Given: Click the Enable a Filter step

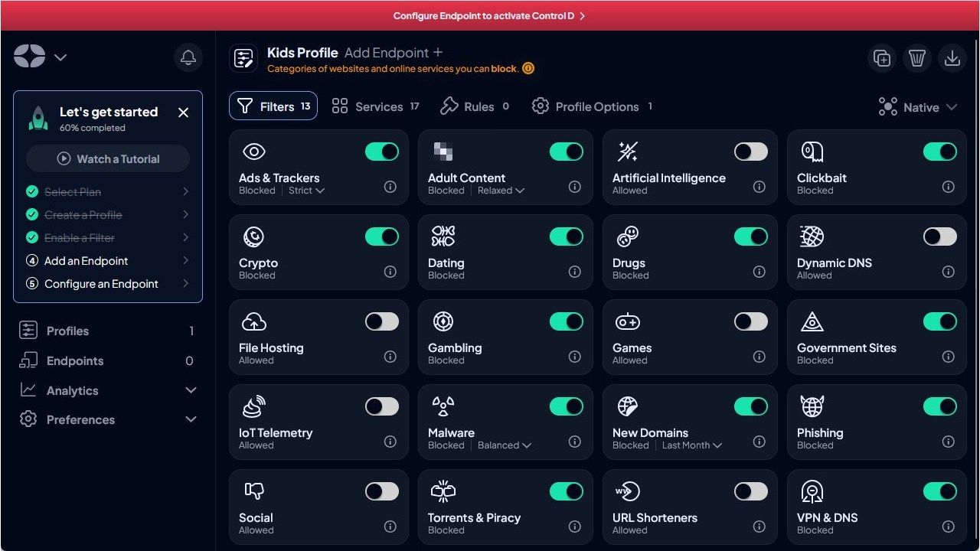Looking at the screenshot, I should click(108, 238).
